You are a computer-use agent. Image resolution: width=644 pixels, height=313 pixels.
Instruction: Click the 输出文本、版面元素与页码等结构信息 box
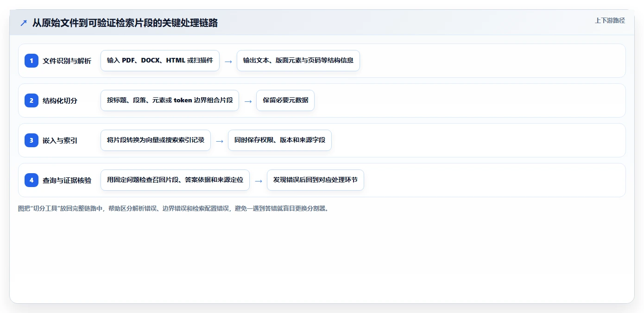coord(298,61)
